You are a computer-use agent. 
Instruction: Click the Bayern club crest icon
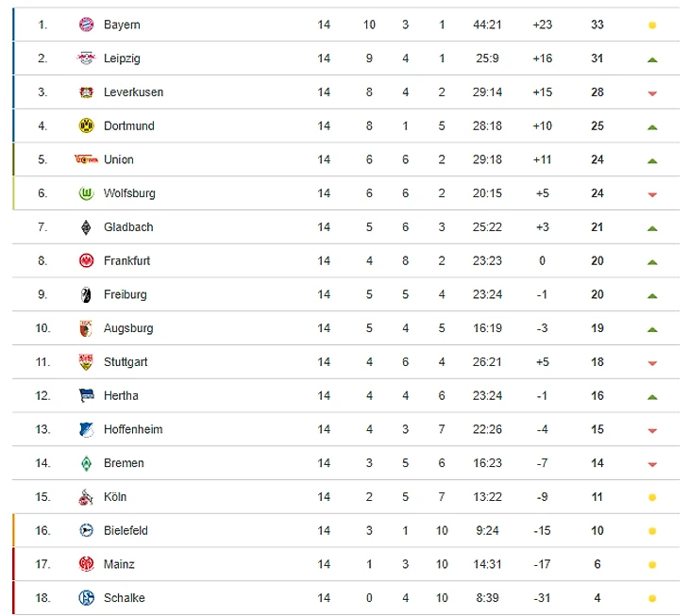[86, 25]
